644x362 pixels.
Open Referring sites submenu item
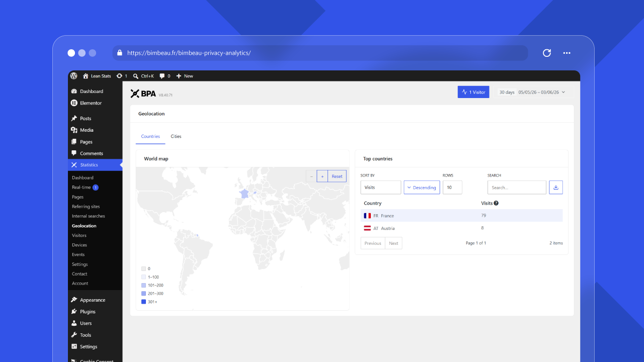tap(86, 207)
